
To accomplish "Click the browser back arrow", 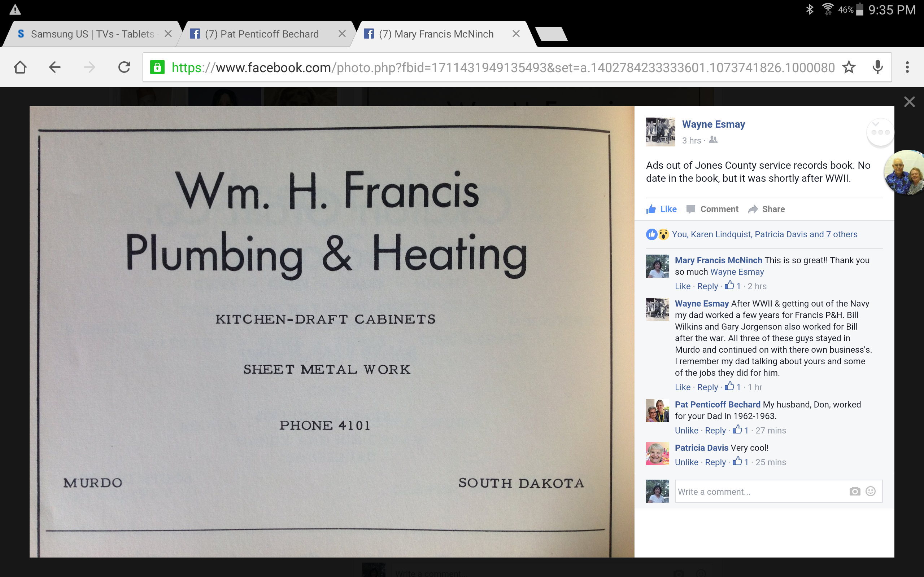I will (55, 67).
